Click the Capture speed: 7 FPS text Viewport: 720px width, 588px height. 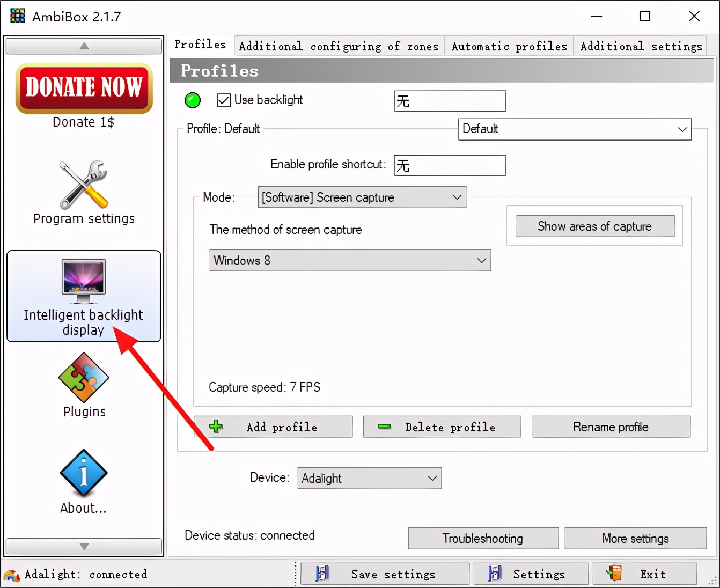(265, 387)
